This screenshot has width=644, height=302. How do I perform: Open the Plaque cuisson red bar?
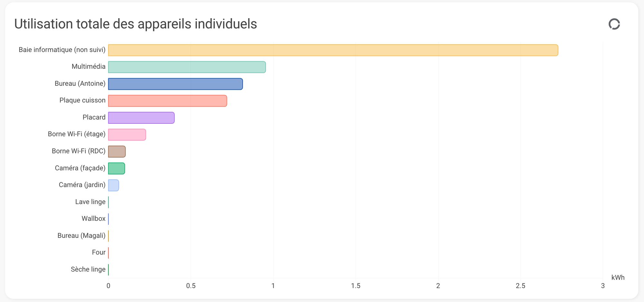click(167, 101)
